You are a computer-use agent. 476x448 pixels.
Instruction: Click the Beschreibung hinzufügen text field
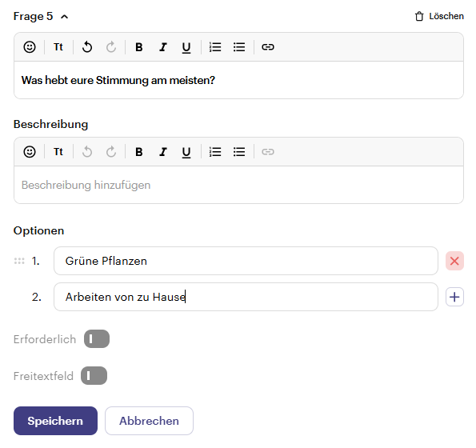coord(238,185)
